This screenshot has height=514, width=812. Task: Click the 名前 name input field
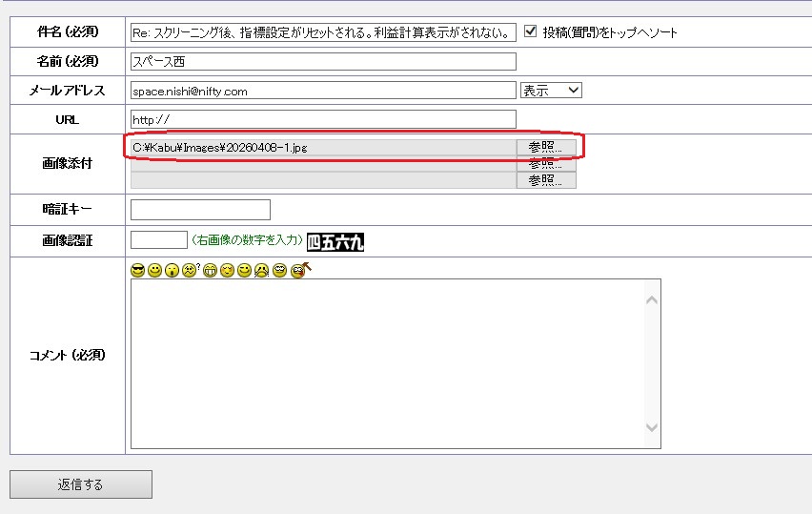point(322,62)
